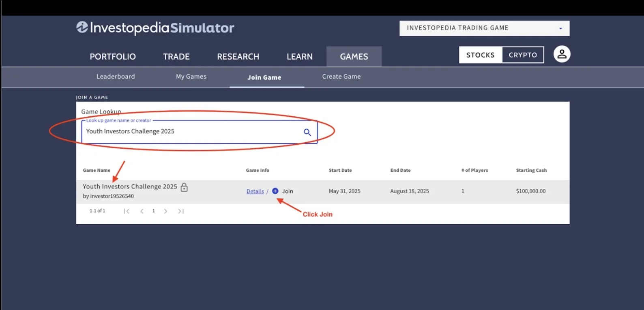Click the $100,000.00 starting cash value

click(531, 191)
